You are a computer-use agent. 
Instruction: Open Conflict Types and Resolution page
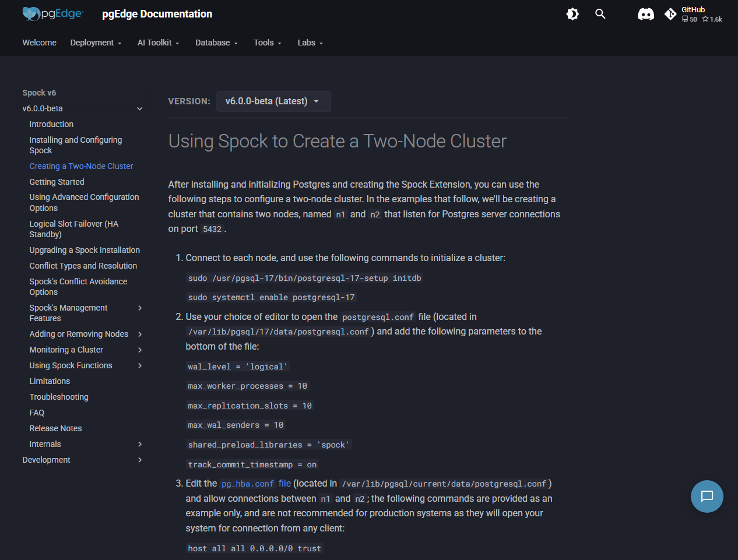pos(83,266)
